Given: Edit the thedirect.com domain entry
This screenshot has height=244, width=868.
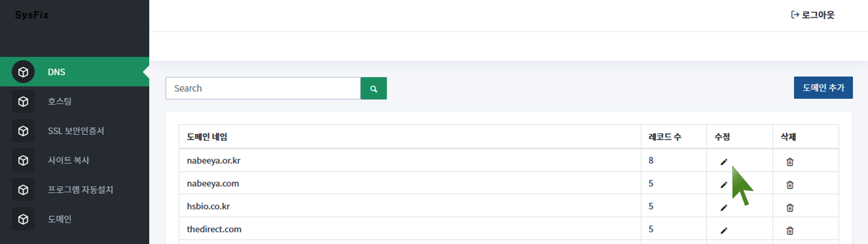Looking at the screenshot, I should (x=723, y=231).
